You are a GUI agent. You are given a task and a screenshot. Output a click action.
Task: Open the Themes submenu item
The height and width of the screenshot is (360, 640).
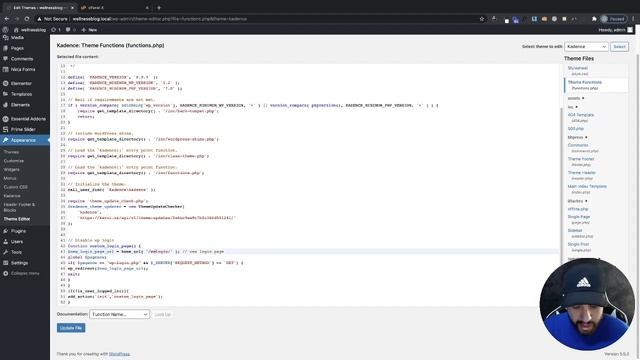coord(11,152)
